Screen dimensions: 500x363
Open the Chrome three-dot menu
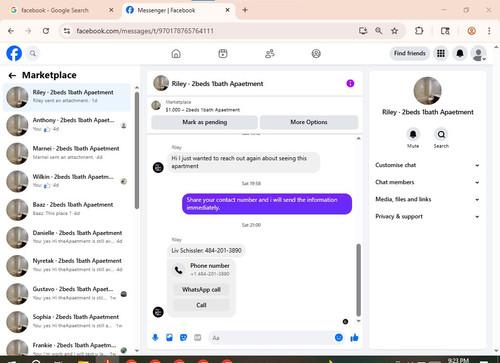click(x=489, y=31)
